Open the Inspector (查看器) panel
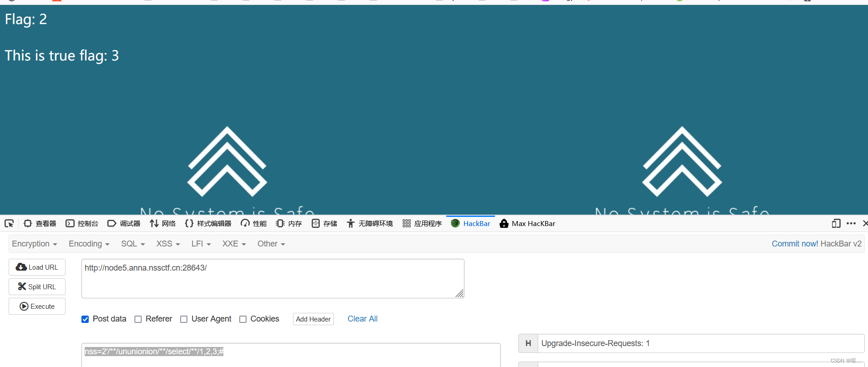Image resolution: width=868 pixels, height=367 pixels. point(40,223)
